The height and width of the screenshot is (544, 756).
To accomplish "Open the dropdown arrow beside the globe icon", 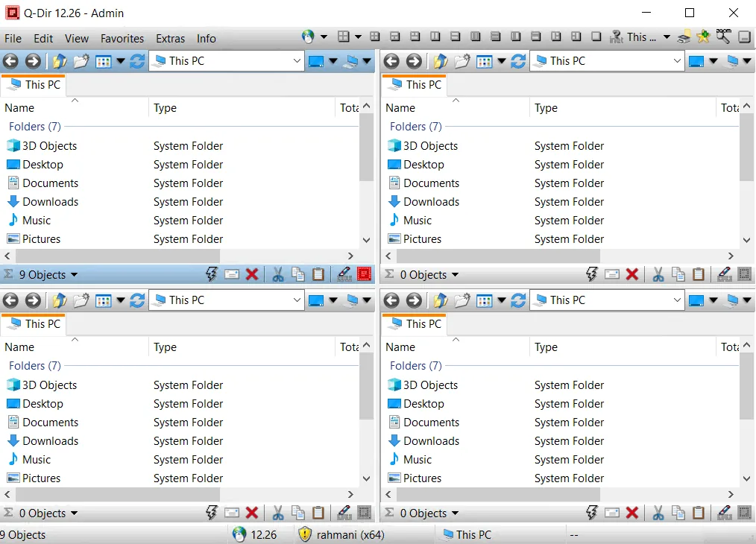I will pyautogui.click(x=324, y=37).
